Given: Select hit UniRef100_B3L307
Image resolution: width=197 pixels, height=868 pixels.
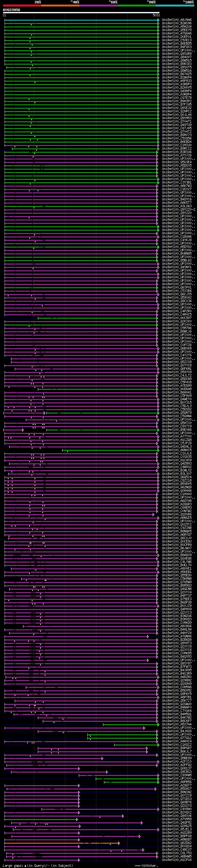Looking at the screenshot, I should (177, 474).
